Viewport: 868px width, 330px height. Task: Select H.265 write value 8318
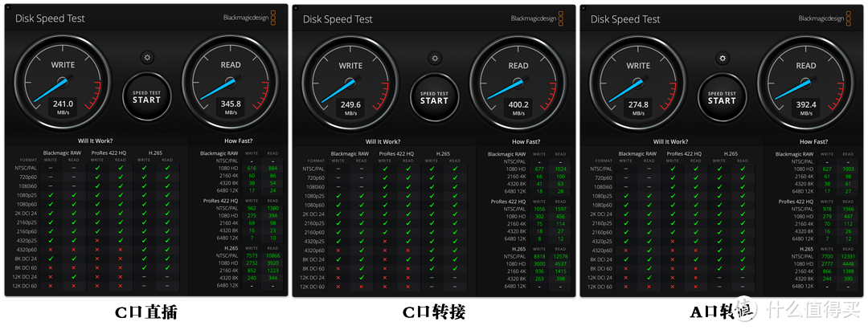(539, 256)
